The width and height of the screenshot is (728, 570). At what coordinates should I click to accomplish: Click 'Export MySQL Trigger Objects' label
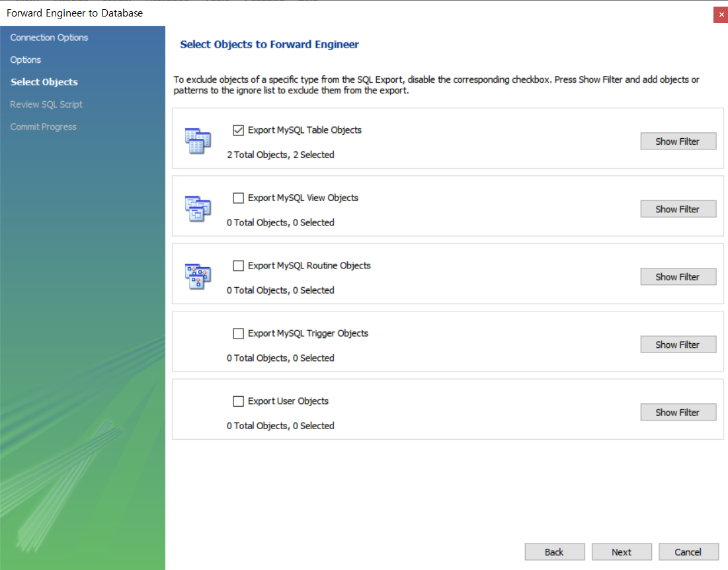[x=308, y=333]
